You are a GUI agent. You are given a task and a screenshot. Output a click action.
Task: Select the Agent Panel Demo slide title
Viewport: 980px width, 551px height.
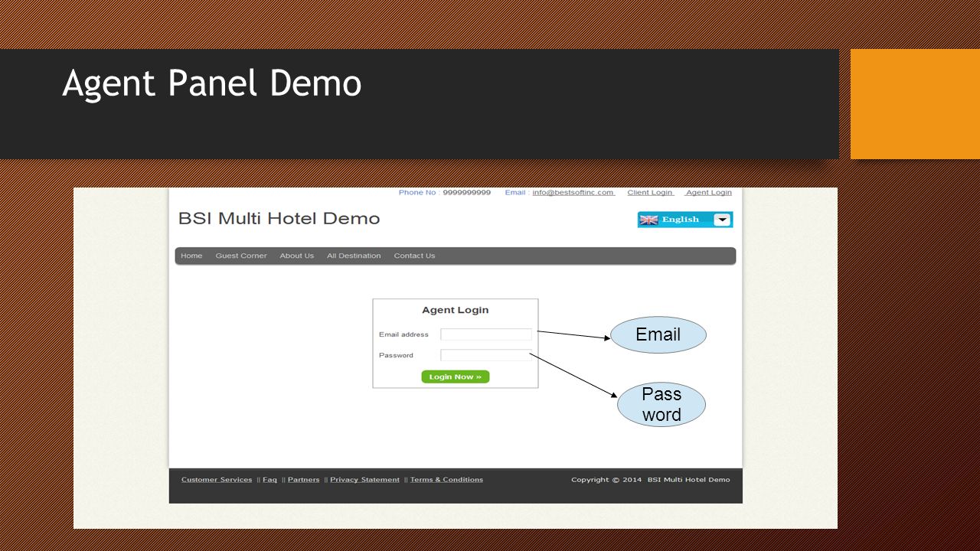[x=211, y=83]
